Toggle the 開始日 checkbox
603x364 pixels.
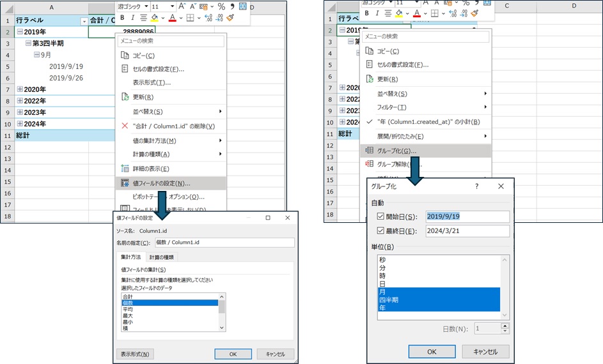coord(380,216)
